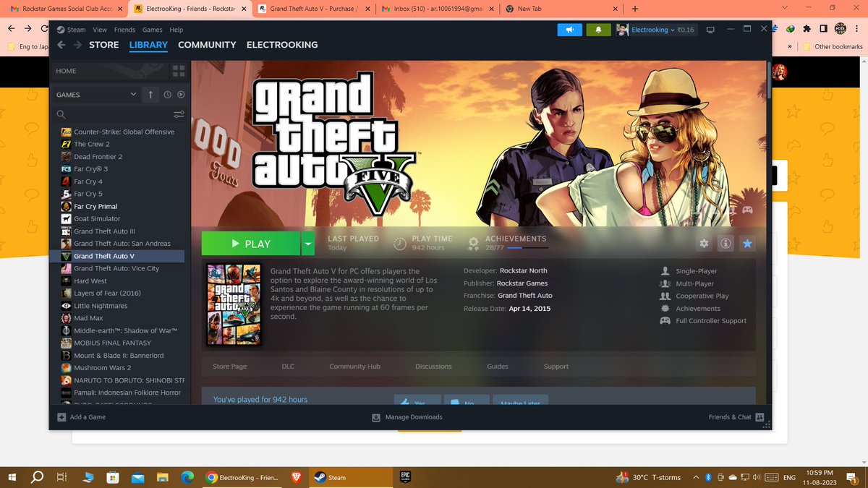Viewport: 868px width, 488px height.
Task: Click Rockstar North developer link
Action: [524, 270]
